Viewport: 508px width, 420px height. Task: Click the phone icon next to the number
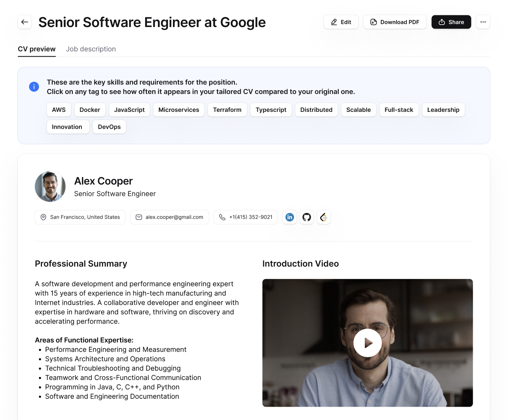tap(222, 217)
